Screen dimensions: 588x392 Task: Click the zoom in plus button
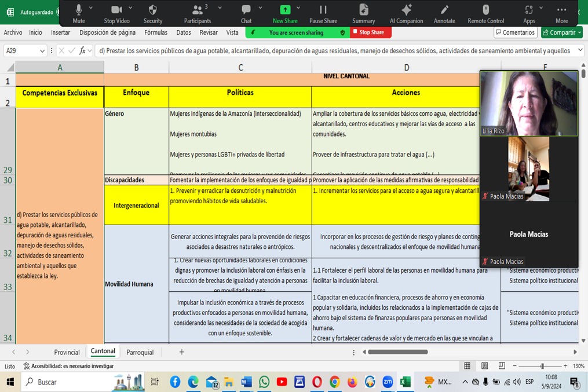point(565,366)
